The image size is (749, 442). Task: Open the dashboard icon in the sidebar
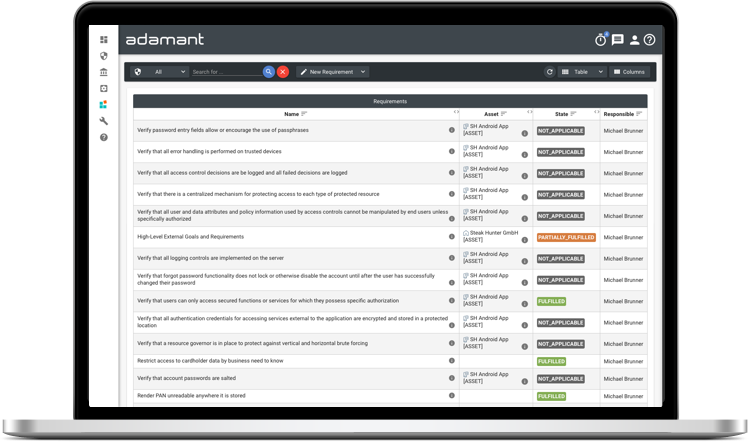(104, 40)
